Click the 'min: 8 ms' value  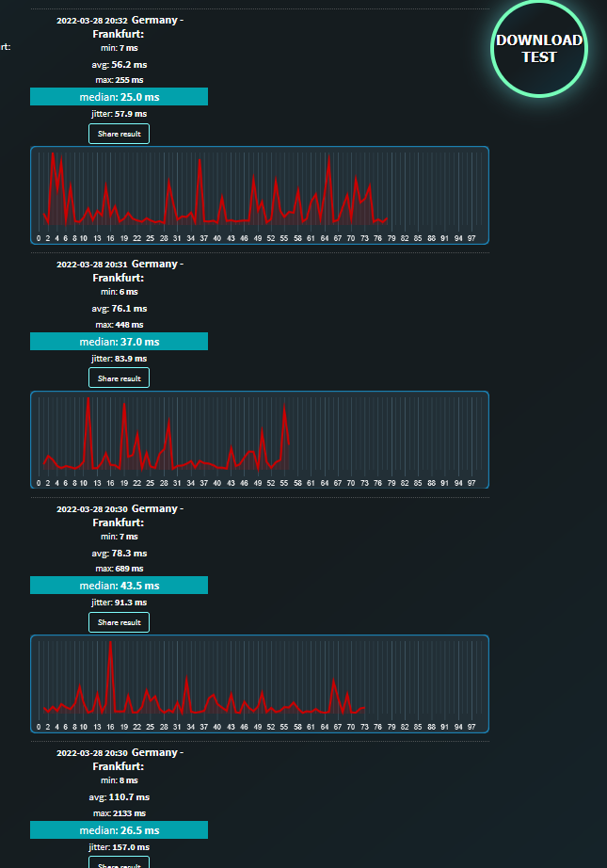point(120,780)
